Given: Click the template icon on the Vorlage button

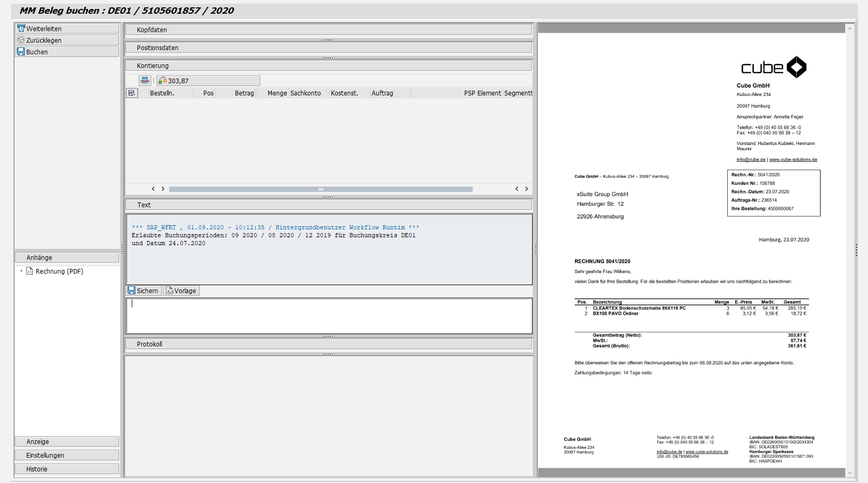Looking at the screenshot, I should tap(169, 291).
